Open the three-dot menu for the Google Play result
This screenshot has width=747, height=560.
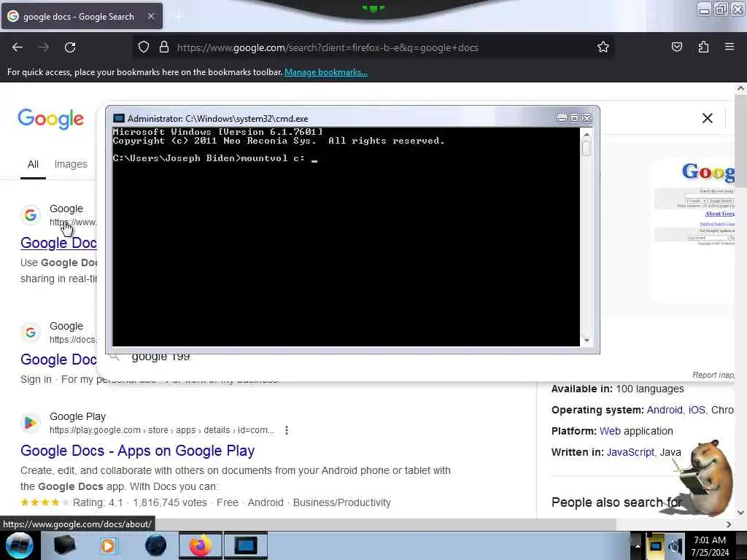click(x=286, y=430)
